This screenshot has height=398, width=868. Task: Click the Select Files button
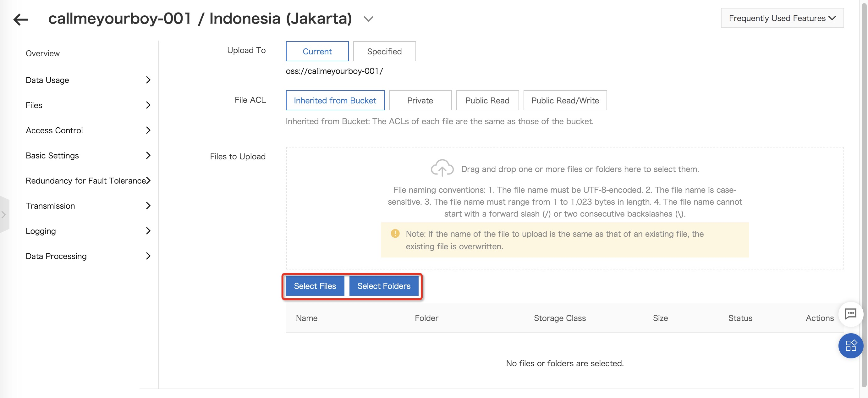(315, 286)
